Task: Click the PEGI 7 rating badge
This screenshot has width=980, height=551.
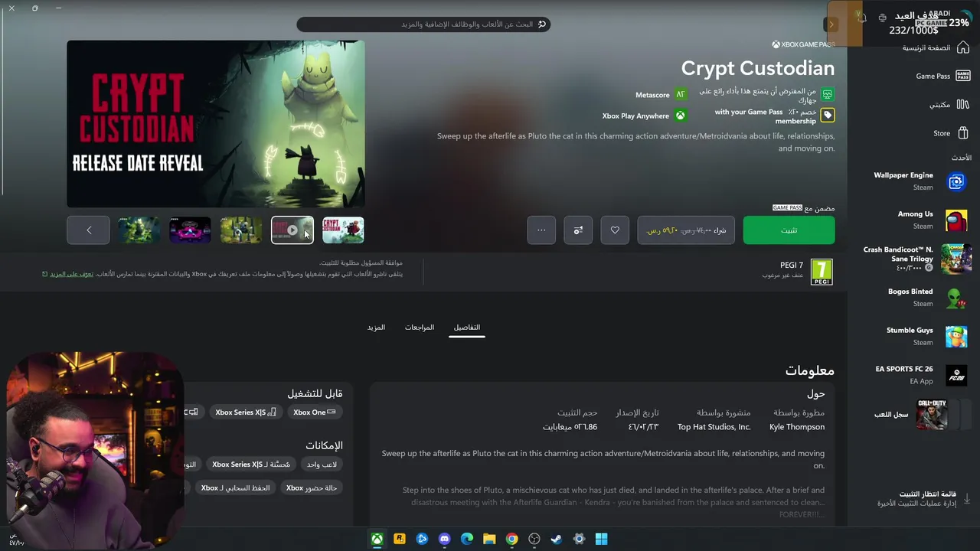Action: click(822, 272)
